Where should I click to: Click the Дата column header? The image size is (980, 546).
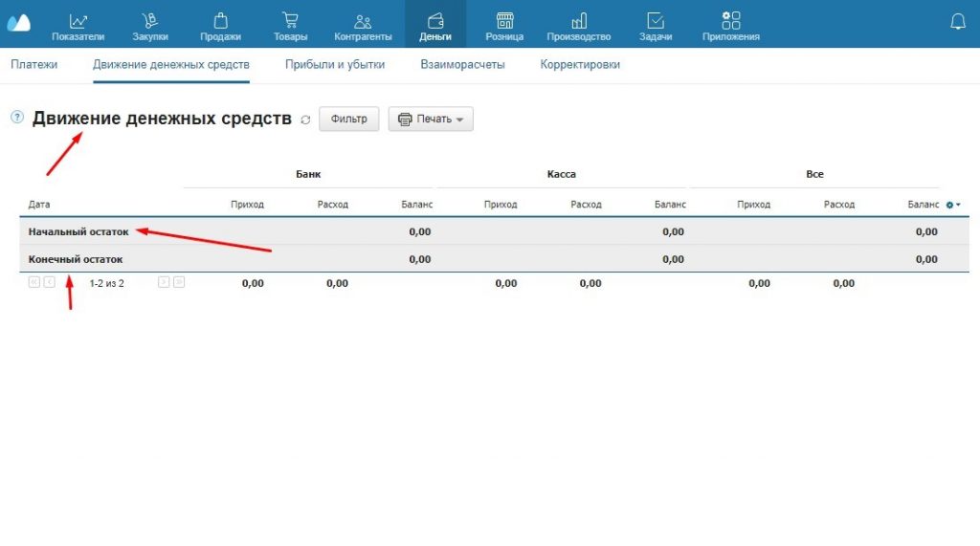click(x=38, y=205)
